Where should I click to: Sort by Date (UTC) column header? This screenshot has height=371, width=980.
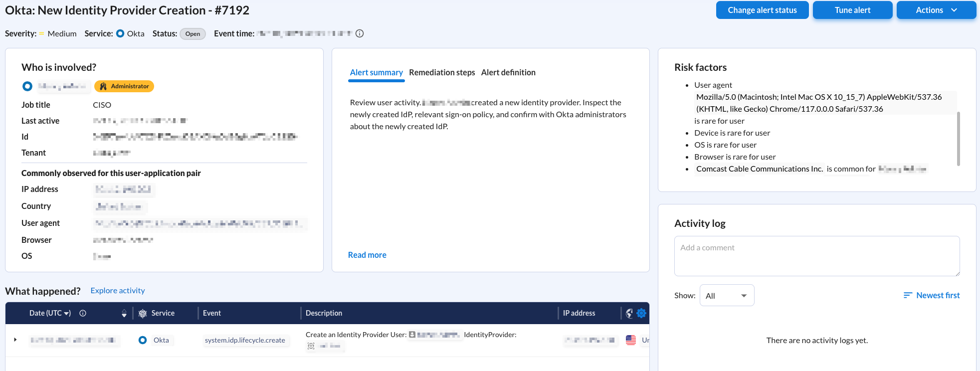click(50, 313)
